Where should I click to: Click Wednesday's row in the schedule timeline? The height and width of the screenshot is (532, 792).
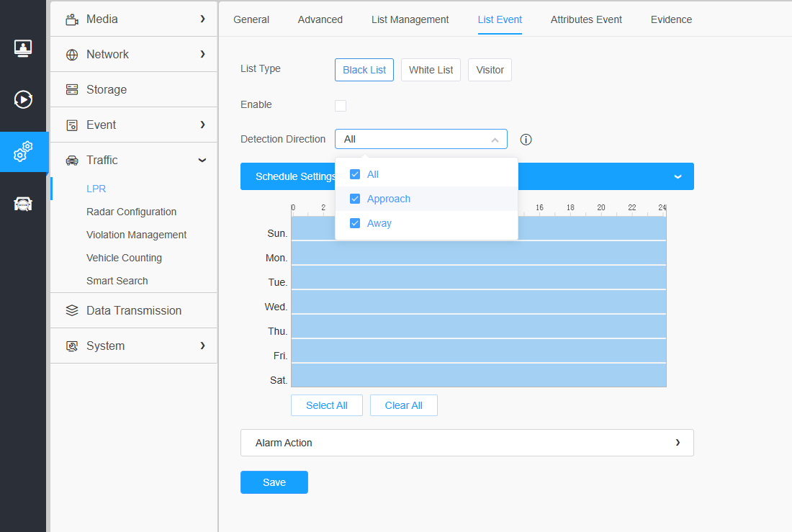point(478,302)
